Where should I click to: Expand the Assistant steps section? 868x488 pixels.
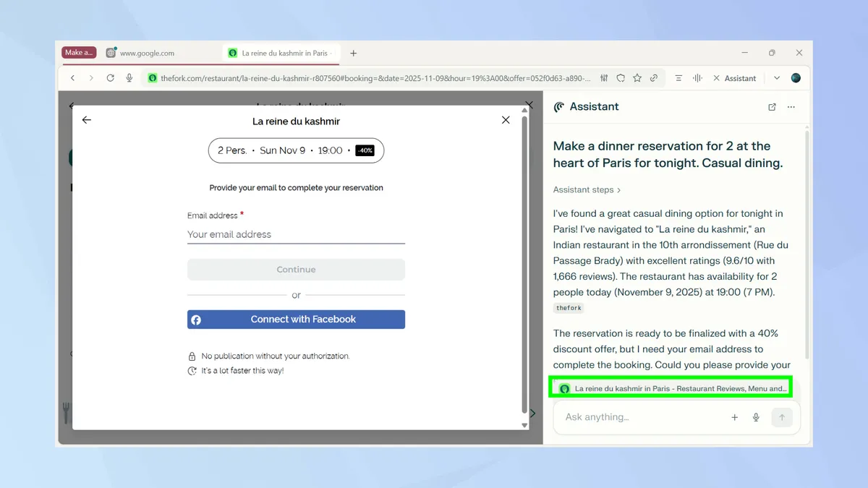(587, 190)
